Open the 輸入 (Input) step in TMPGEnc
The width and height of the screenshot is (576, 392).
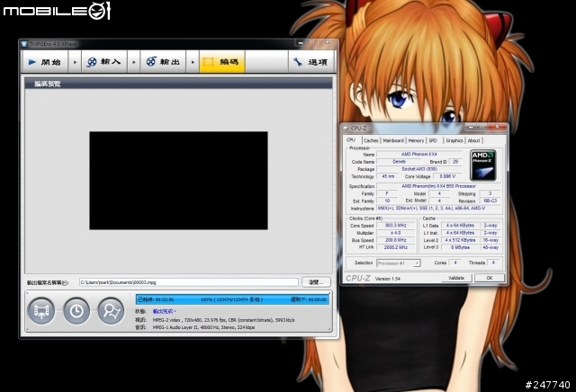[105, 62]
